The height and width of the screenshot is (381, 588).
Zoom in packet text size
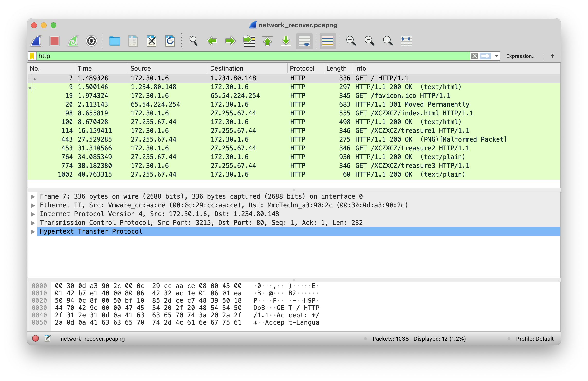pyautogui.click(x=351, y=41)
